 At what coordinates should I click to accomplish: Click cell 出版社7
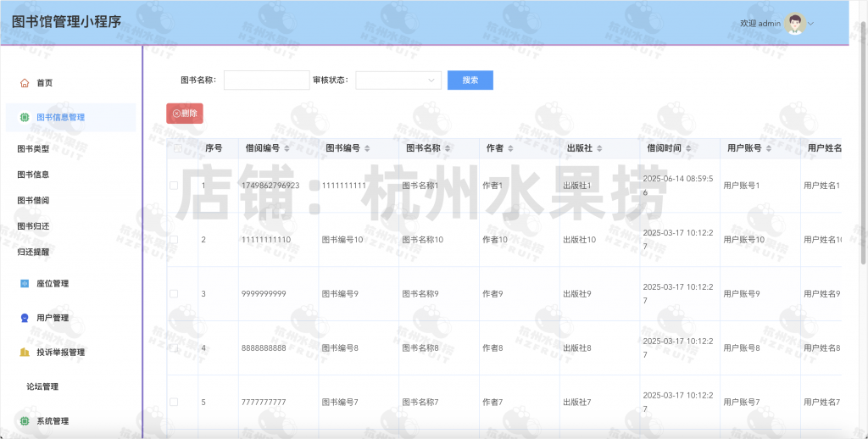(x=576, y=403)
